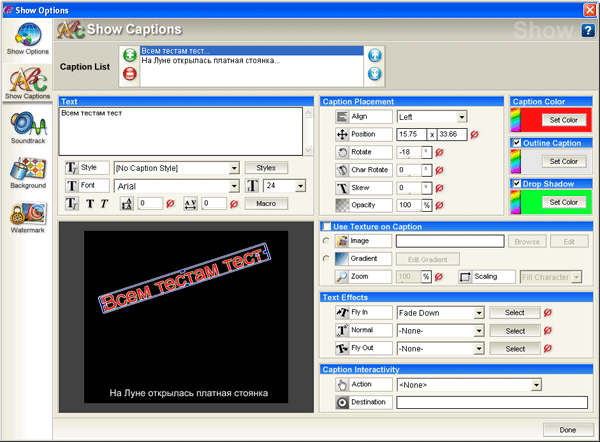Screen dimensions: 600x442
Task: Reset the Opacity value
Action: click(439, 206)
